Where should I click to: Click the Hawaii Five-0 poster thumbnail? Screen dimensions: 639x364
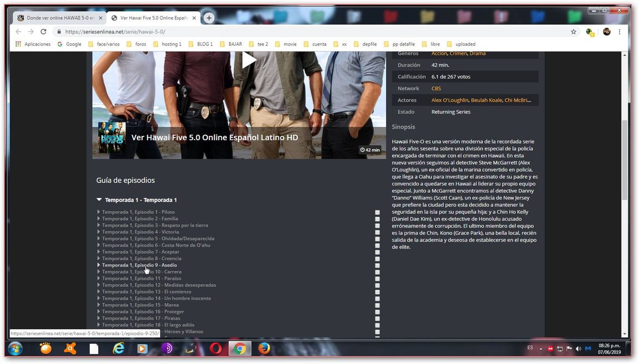(111, 137)
